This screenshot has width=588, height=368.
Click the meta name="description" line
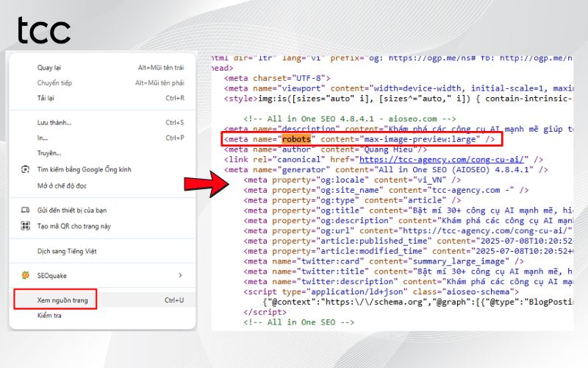click(398, 129)
